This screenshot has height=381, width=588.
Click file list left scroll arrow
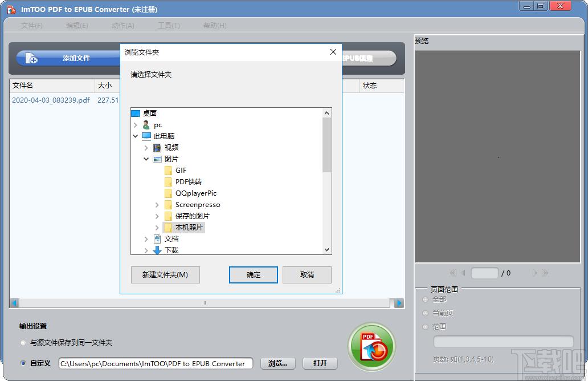(x=14, y=303)
